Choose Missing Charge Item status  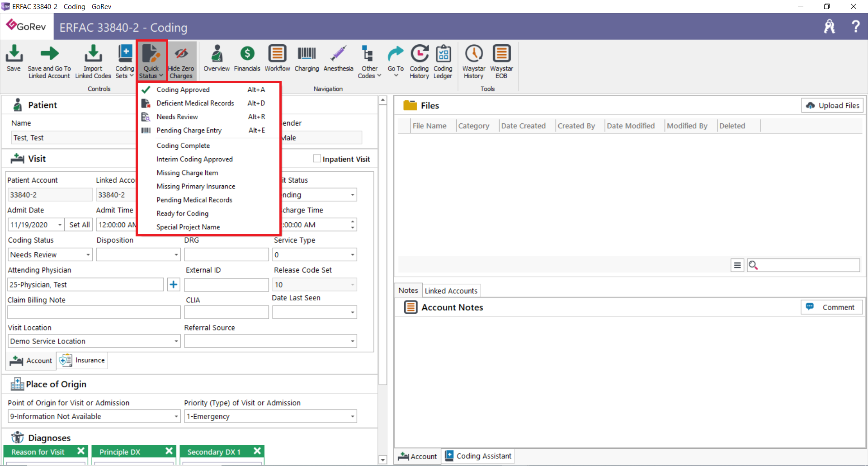pos(208,173)
